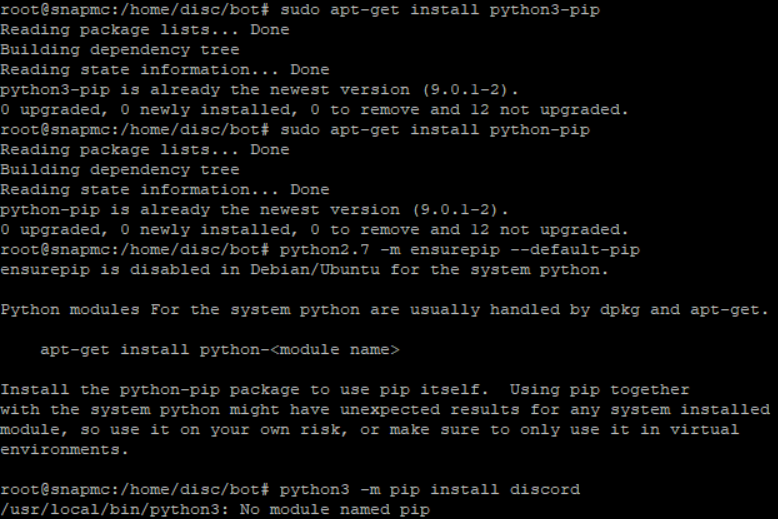Click the first 'sudo apt-get install python3-pip' command

click(440, 10)
